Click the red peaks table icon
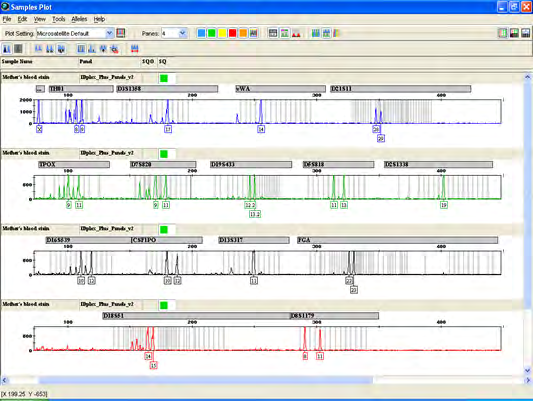 pyautogui.click(x=296, y=33)
